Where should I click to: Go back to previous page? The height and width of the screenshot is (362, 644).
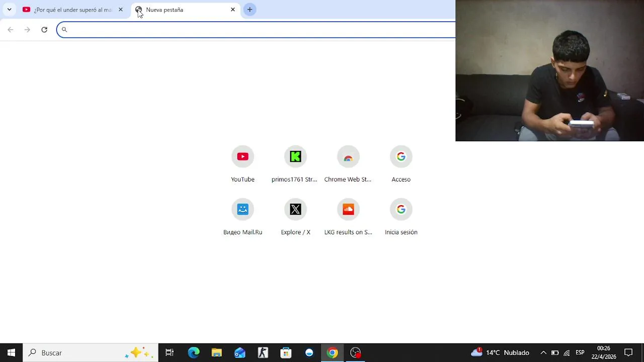pyautogui.click(x=11, y=30)
